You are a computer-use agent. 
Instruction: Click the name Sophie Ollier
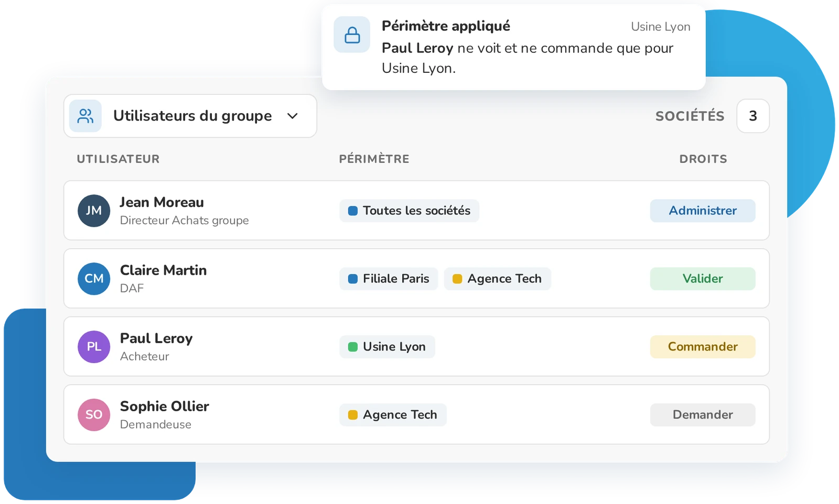(164, 407)
